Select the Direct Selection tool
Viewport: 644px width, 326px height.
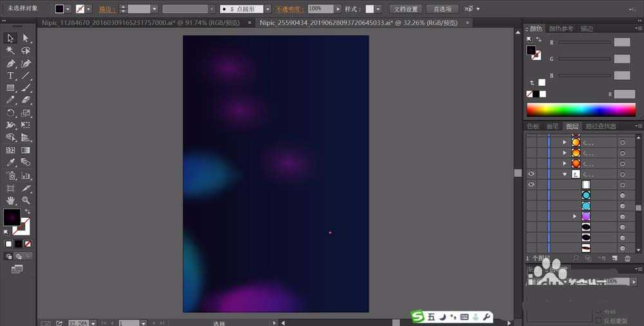tap(26, 39)
